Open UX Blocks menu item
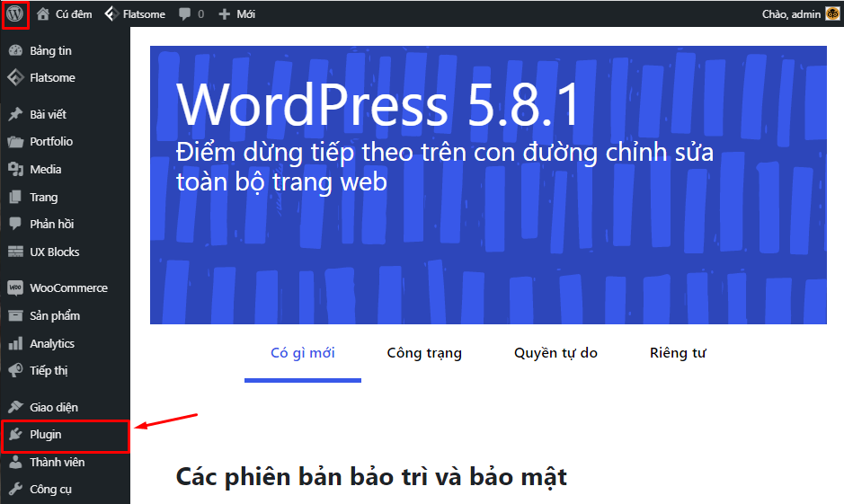Screen dimensions: 844x504 point(54,252)
